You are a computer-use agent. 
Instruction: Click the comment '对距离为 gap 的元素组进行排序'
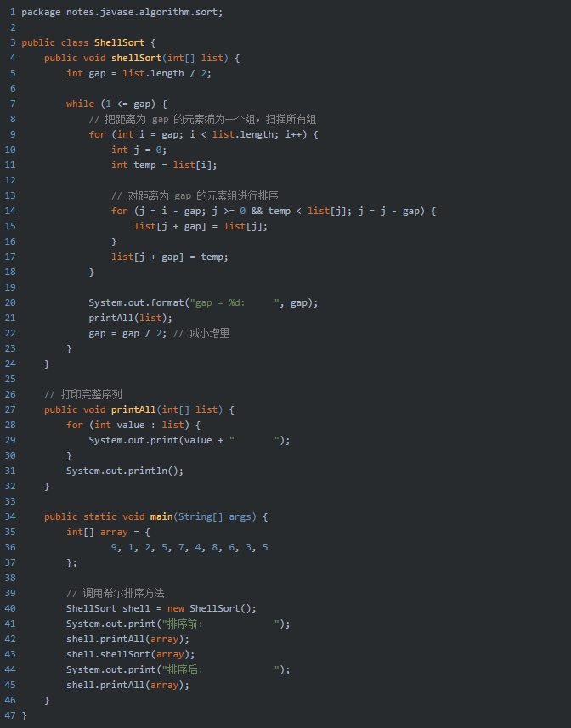203,196
